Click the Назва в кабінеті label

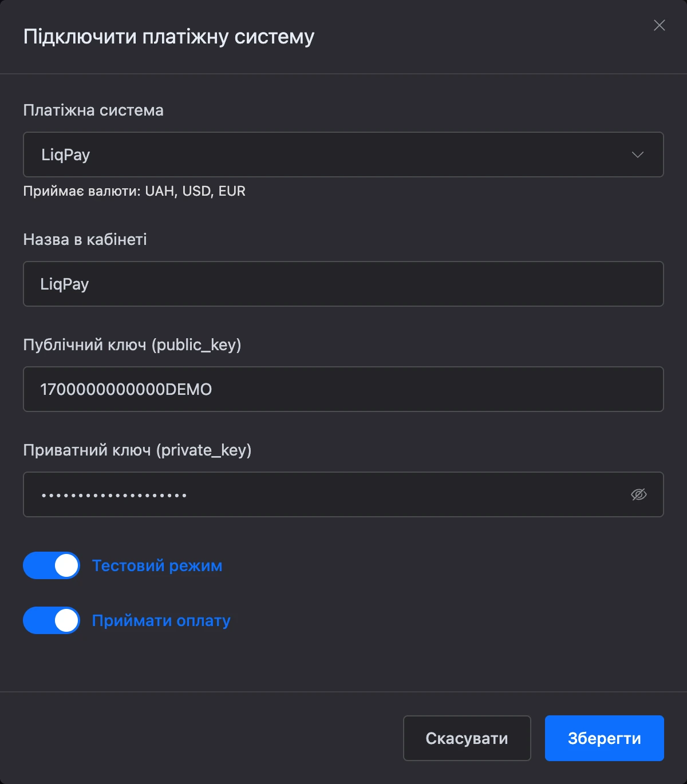85,239
